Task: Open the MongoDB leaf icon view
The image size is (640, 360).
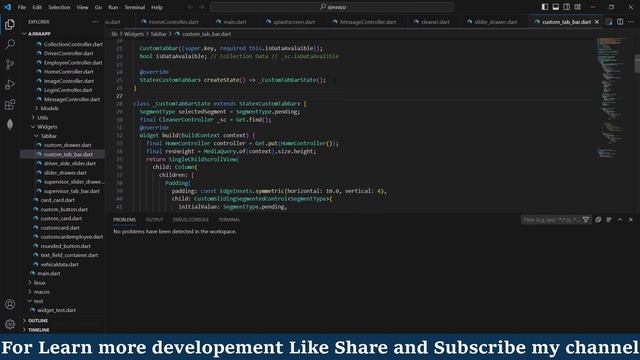Action: 10,124
